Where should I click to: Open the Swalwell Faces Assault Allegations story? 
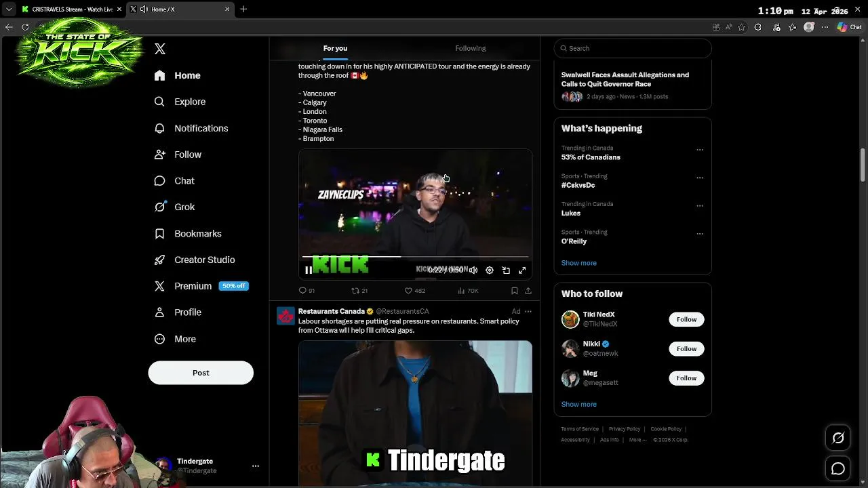(x=625, y=79)
